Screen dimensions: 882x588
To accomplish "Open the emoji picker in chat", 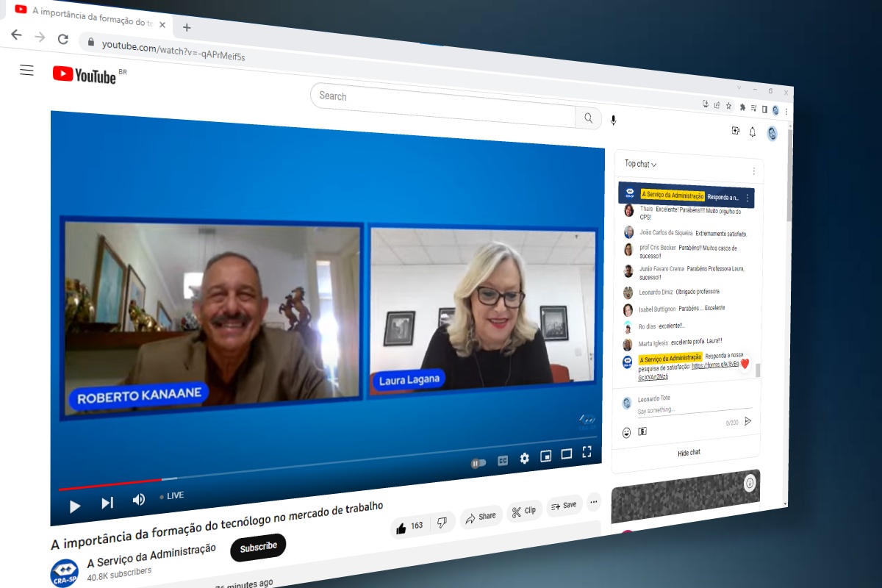I will tap(626, 433).
